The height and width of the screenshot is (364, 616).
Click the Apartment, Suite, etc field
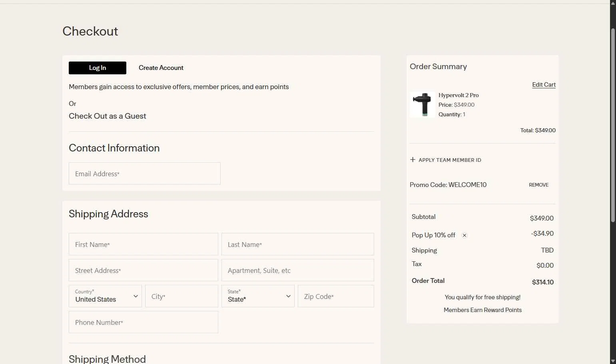[298, 270]
